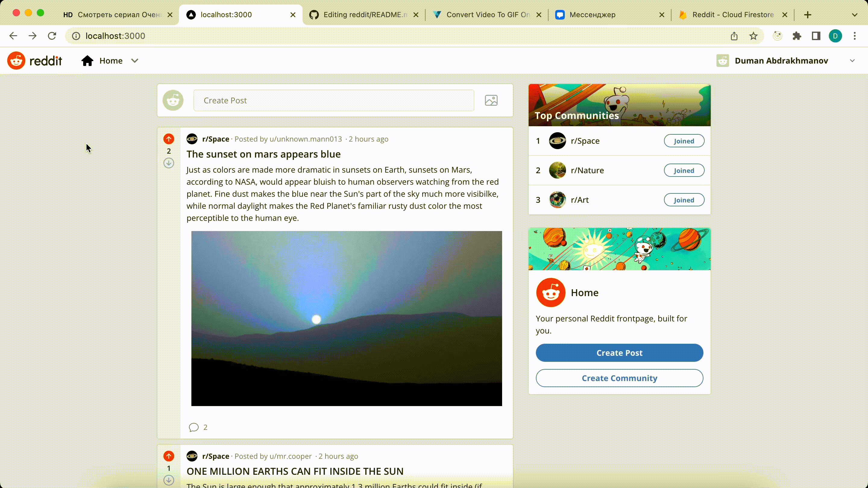Toggle Joined for r/Space community
The width and height of the screenshot is (868, 488).
click(684, 141)
